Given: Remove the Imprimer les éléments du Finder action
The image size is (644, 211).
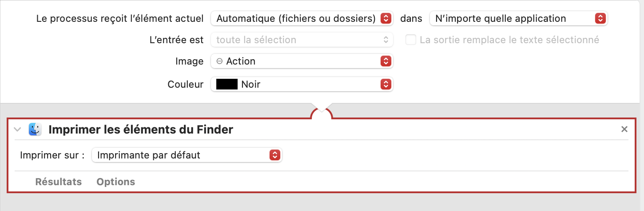Looking at the screenshot, I should pos(624,130).
